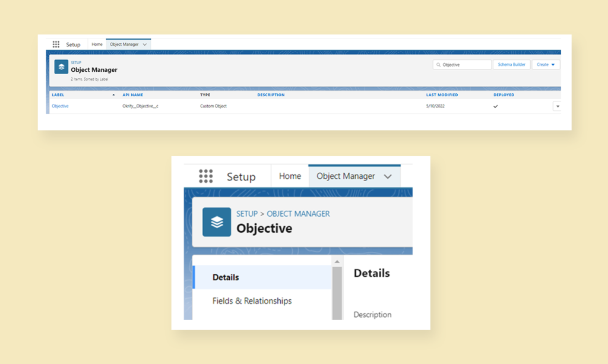Viewport: 608px width, 364px height.
Task: Select Fields & Relationships in the sidebar
Action: pos(251,300)
